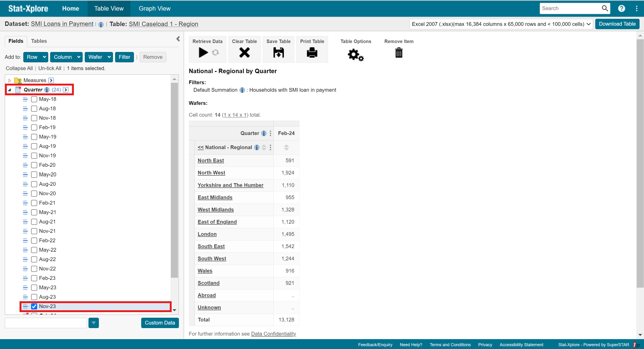The width and height of the screenshot is (644, 349).
Task: Click Quarter header info icon in table
Action: point(264,133)
